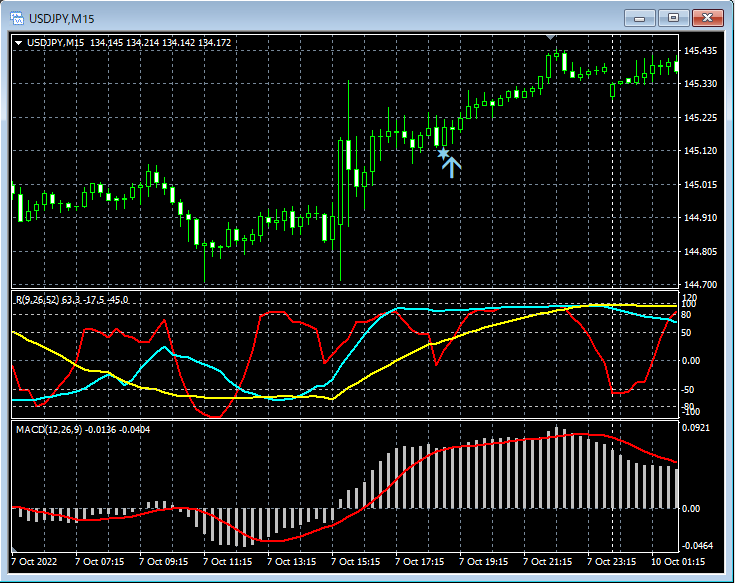This screenshot has width=736, height=583.
Task: Minimize the USDJPY,M15 chart window
Action: point(640,18)
